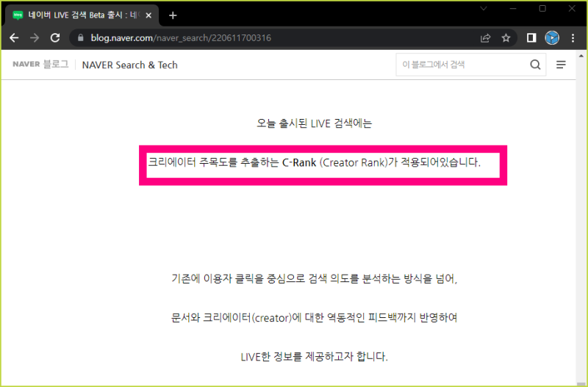
Task: Close the Naver LIVE 검색 tab
Action: point(148,15)
